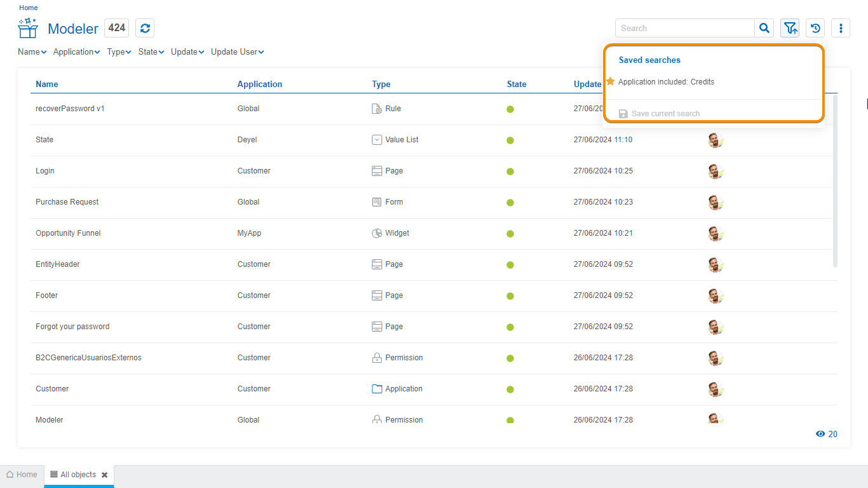Click inside the Search text field

[684, 28]
